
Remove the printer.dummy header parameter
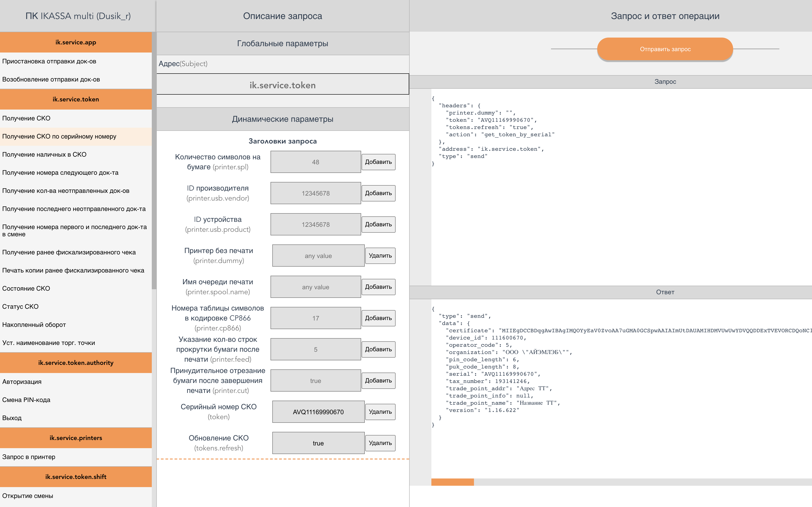pos(380,256)
